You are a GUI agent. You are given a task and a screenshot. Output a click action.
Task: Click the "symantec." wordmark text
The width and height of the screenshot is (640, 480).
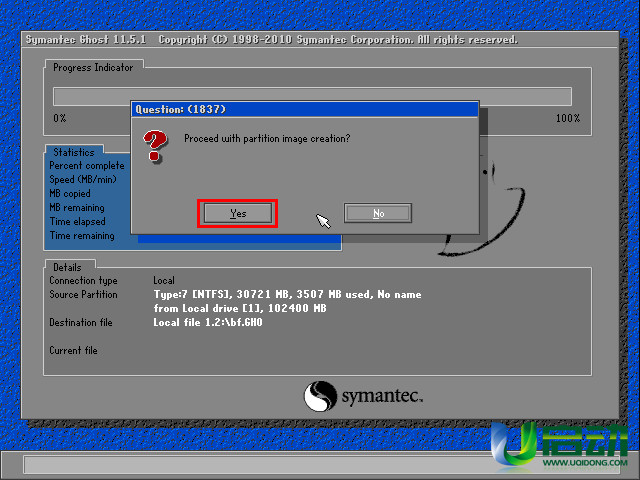(x=382, y=396)
